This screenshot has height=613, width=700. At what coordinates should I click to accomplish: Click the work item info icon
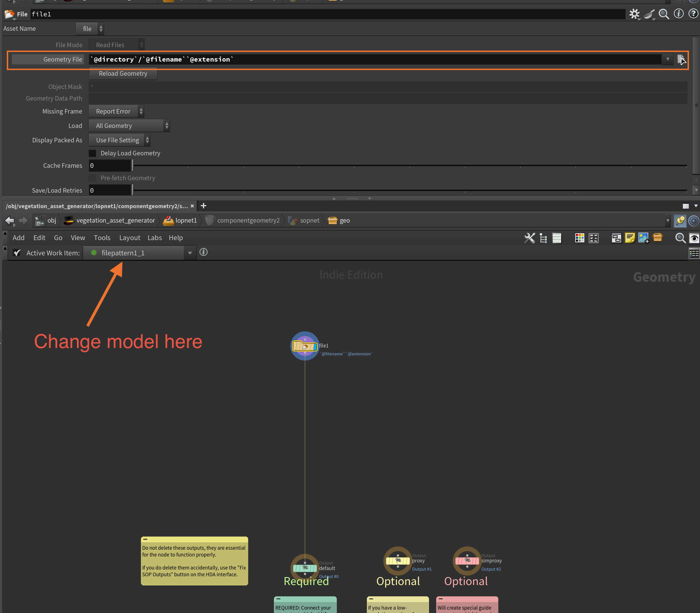coord(203,253)
